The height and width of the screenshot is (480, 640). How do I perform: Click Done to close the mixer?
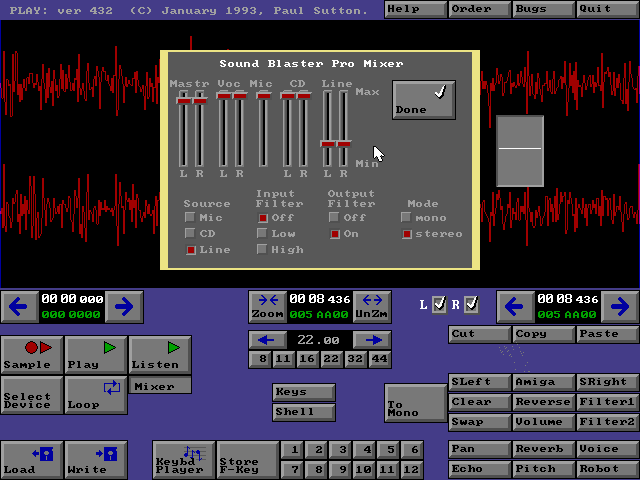click(x=423, y=100)
